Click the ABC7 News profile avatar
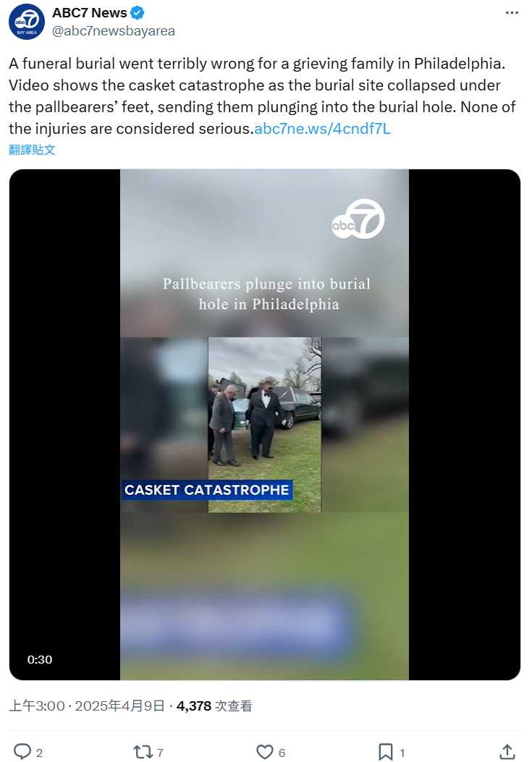 [x=26, y=22]
